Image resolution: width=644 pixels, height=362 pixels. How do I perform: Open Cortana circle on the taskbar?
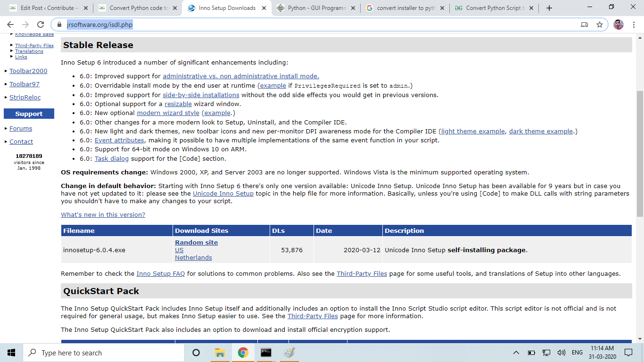(x=196, y=353)
